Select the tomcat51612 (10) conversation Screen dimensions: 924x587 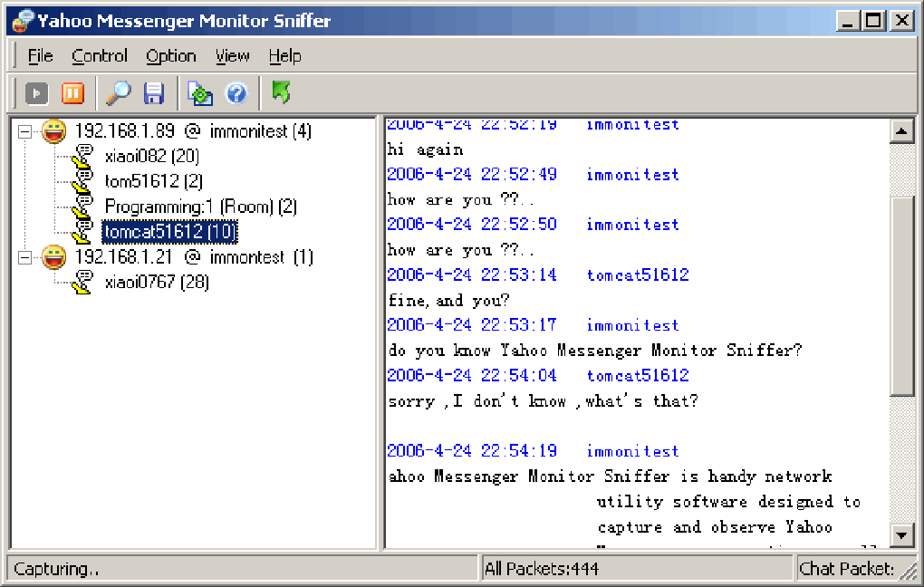(x=169, y=232)
